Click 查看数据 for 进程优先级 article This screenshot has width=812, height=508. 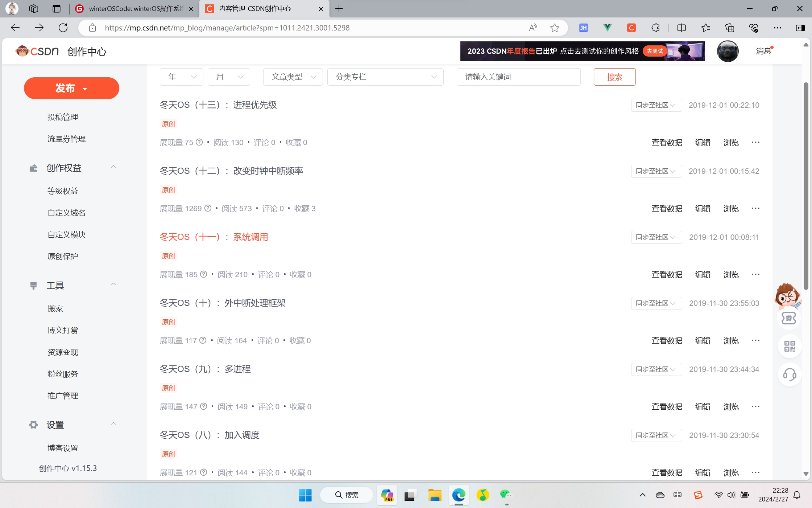pos(667,142)
